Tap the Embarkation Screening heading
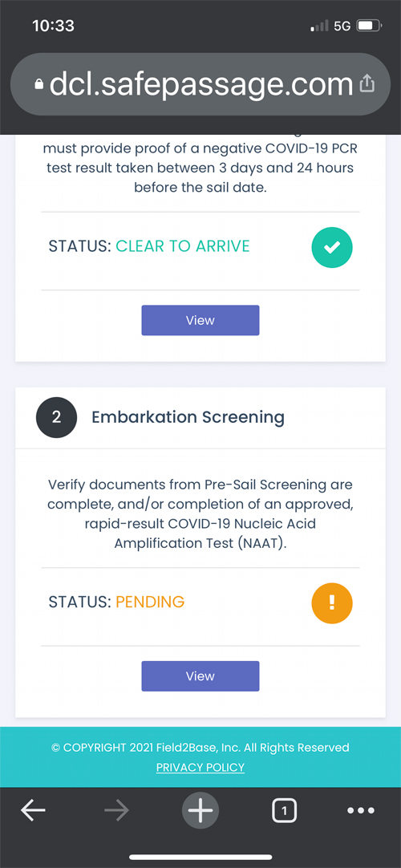401x868 pixels. point(188,417)
